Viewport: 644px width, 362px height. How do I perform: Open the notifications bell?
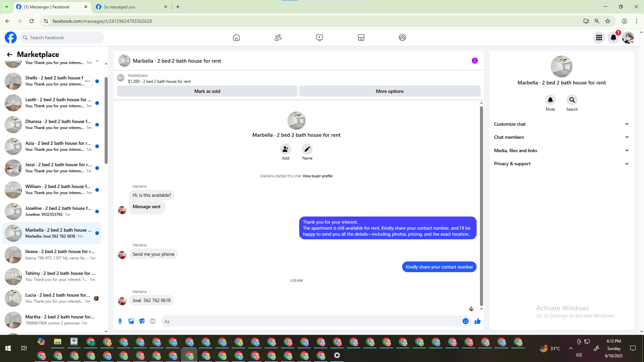(x=613, y=38)
